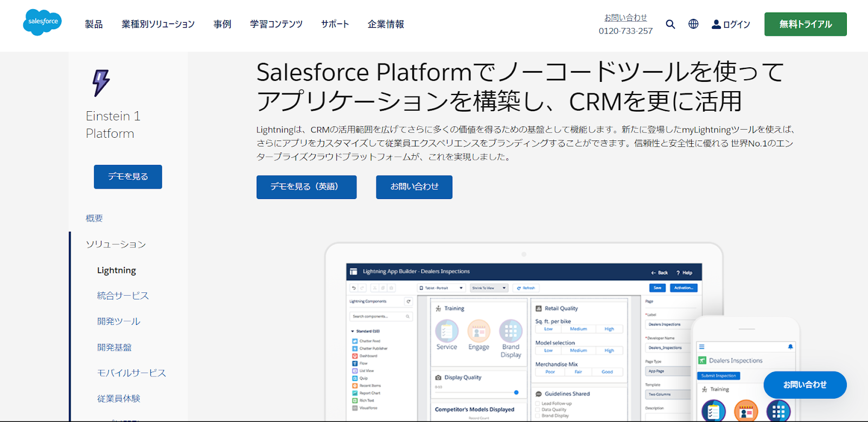
Task: Click the ログイン user icon
Action: (716, 24)
